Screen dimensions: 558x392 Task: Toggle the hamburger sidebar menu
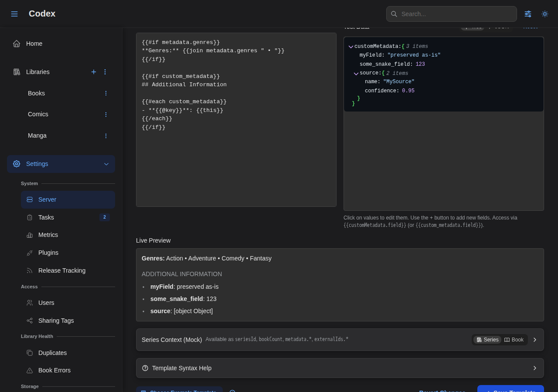click(x=14, y=14)
